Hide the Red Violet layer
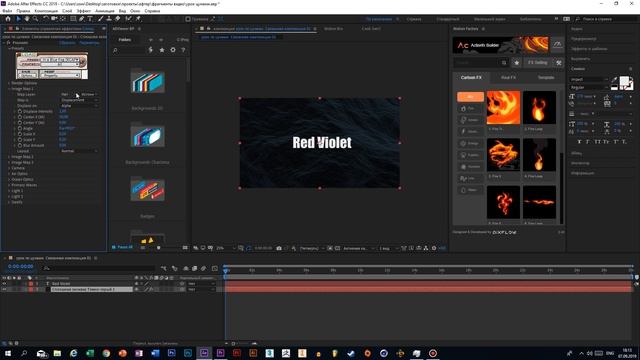Viewport: 640px width, 360px height. [x=4, y=284]
